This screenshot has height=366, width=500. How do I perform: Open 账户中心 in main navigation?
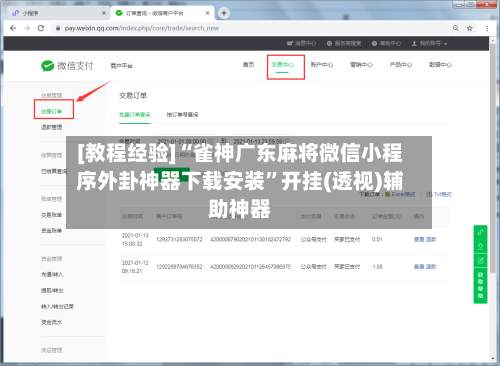(x=322, y=65)
